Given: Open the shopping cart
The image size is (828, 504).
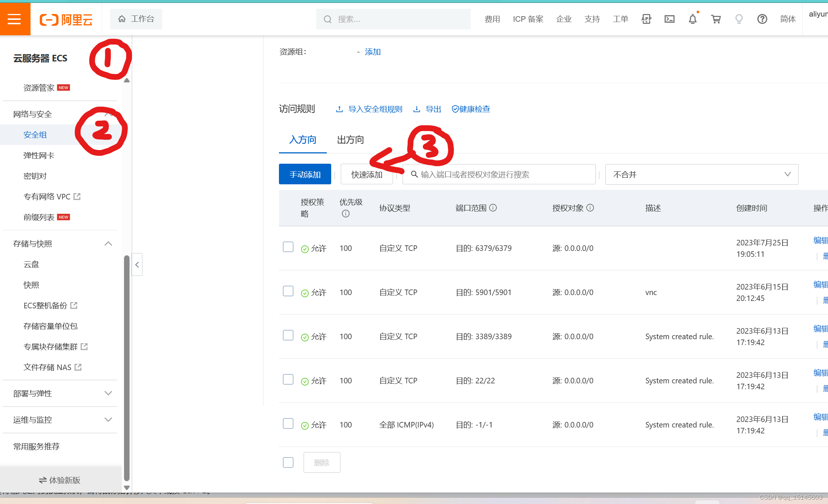Looking at the screenshot, I should click(716, 19).
